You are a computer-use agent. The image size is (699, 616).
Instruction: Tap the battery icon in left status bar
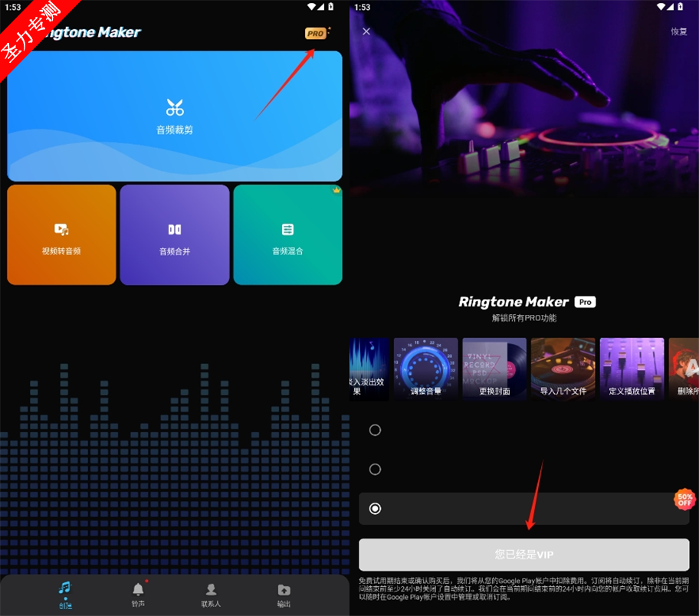pyautogui.click(x=331, y=7)
